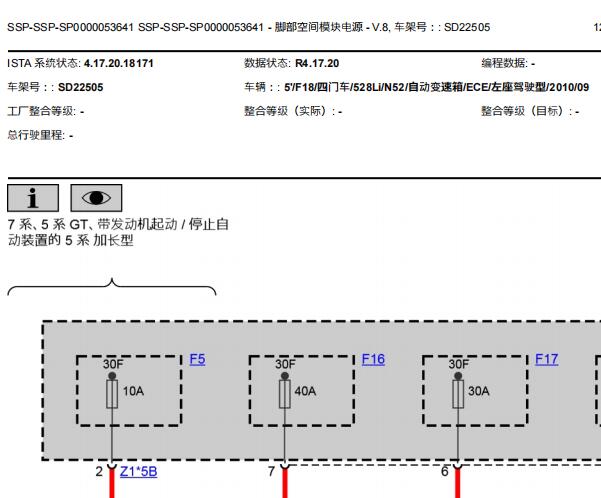Open the F5 fuse link
This screenshot has height=498, width=601.
point(197,359)
